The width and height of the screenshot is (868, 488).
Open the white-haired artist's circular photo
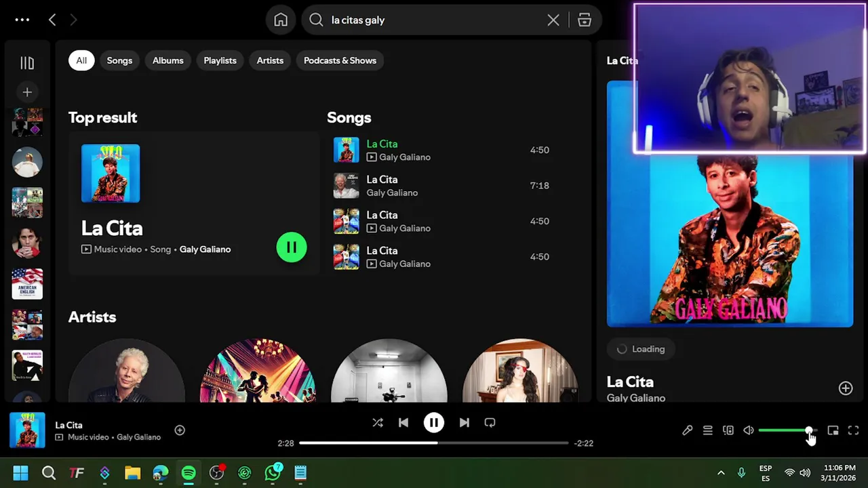click(x=126, y=371)
